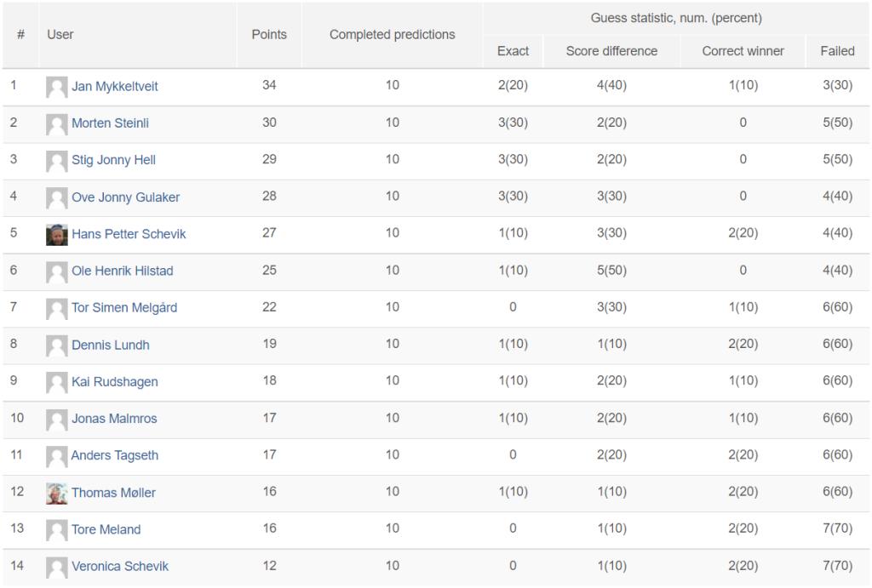Click Jan Mykkeltveit's avatar icon
Image resolution: width=872 pixels, height=588 pixels.
click(57, 87)
